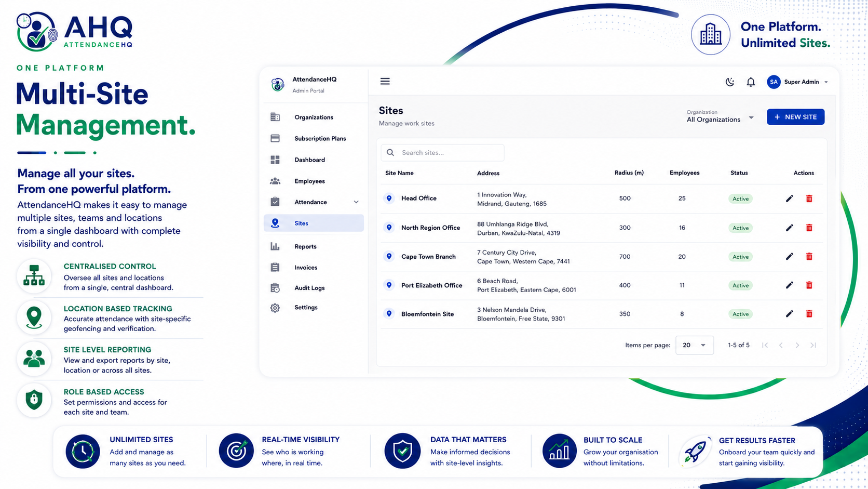Click the Settings gear icon
The height and width of the screenshot is (489, 868).
tap(275, 308)
